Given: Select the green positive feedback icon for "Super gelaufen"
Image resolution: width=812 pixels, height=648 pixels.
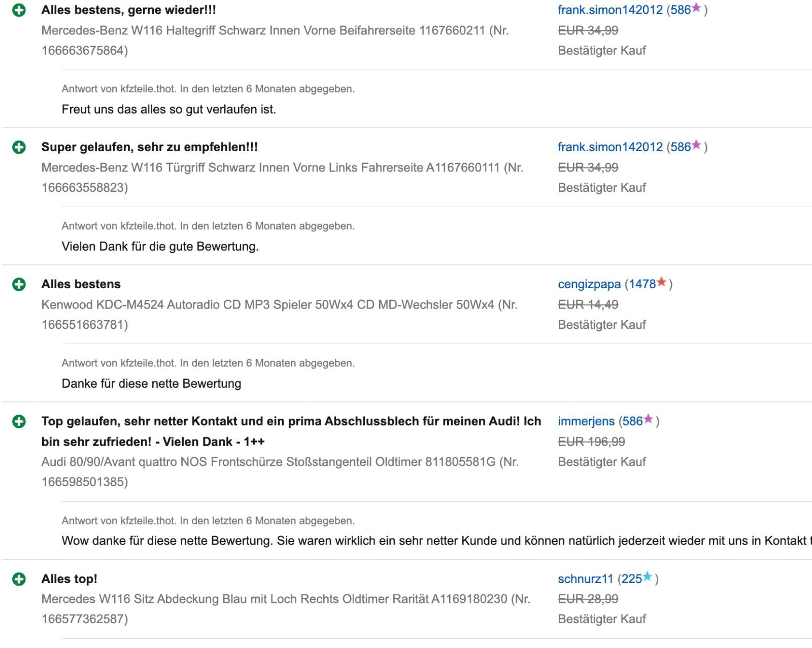Looking at the screenshot, I should pos(19,147).
